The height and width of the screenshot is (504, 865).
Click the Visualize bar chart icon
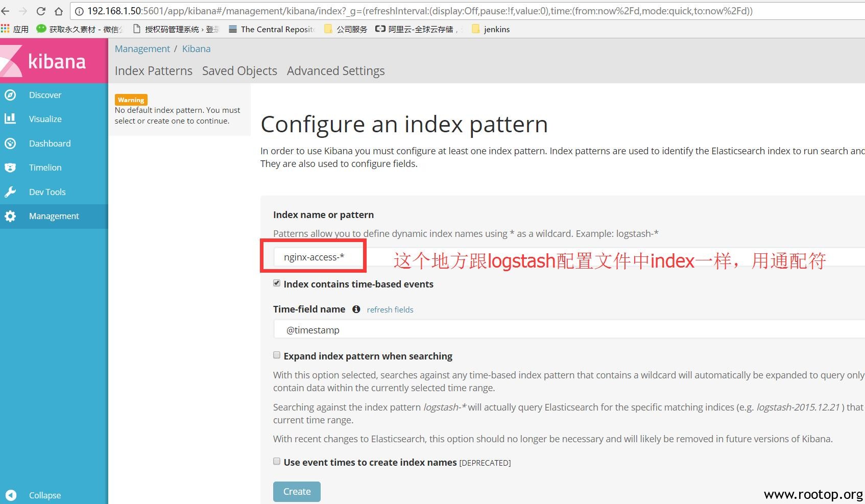coord(10,119)
